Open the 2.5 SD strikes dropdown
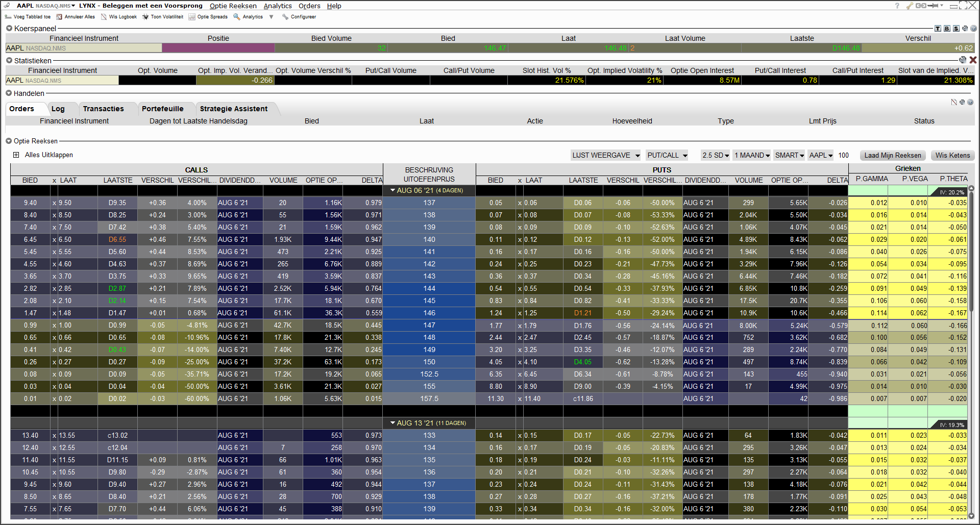 tap(715, 155)
